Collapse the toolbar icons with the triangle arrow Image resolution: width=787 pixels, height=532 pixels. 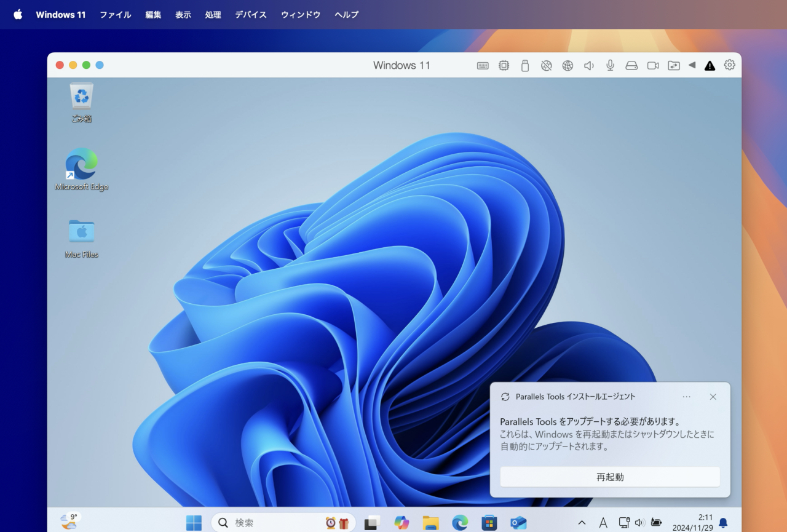pyautogui.click(x=692, y=65)
